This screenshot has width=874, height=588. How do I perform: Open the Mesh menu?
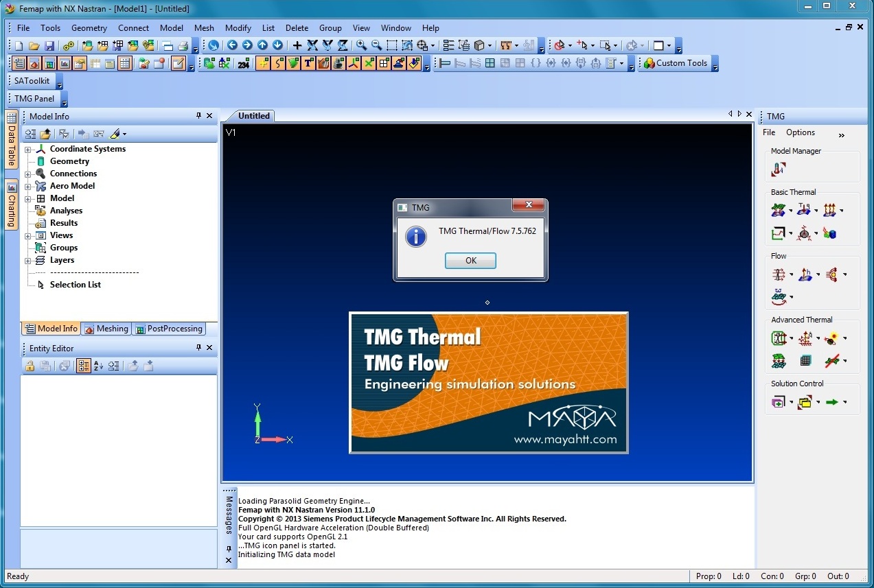click(x=204, y=28)
